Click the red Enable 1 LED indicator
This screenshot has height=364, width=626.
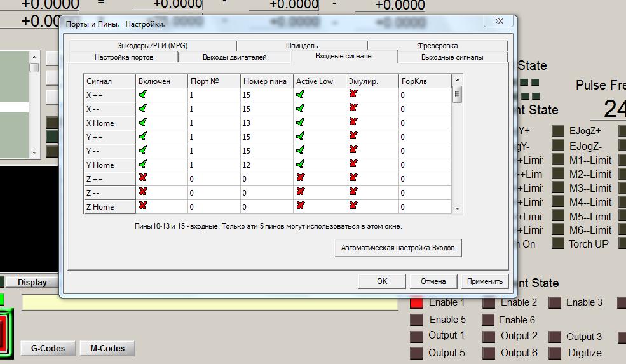click(416, 303)
